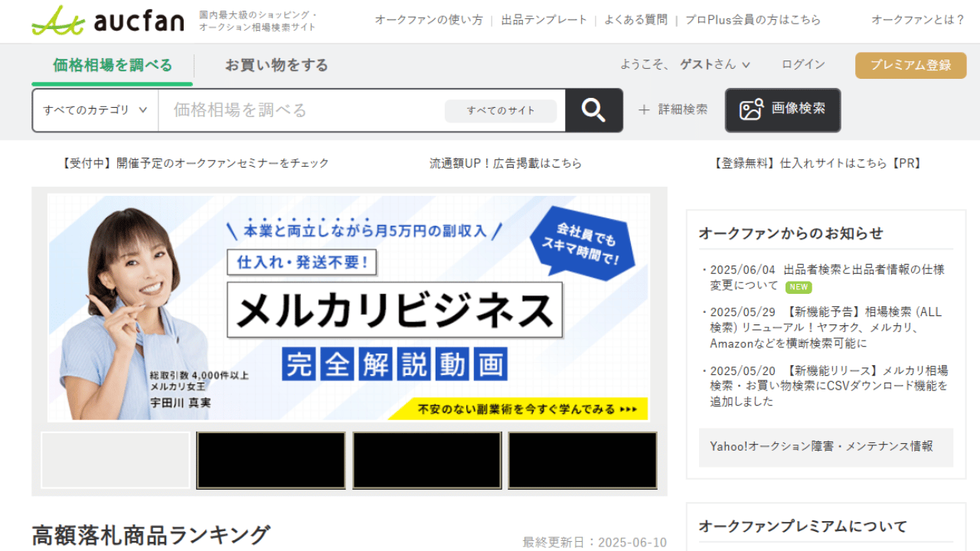Click the magnifying glass search button

tap(593, 110)
